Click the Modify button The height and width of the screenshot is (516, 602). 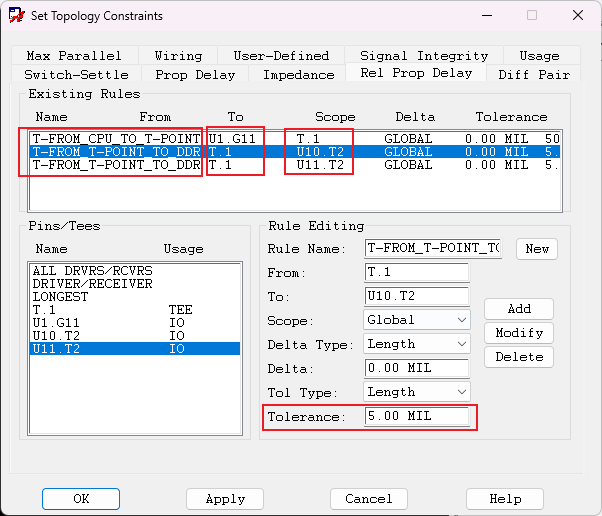coord(519,333)
